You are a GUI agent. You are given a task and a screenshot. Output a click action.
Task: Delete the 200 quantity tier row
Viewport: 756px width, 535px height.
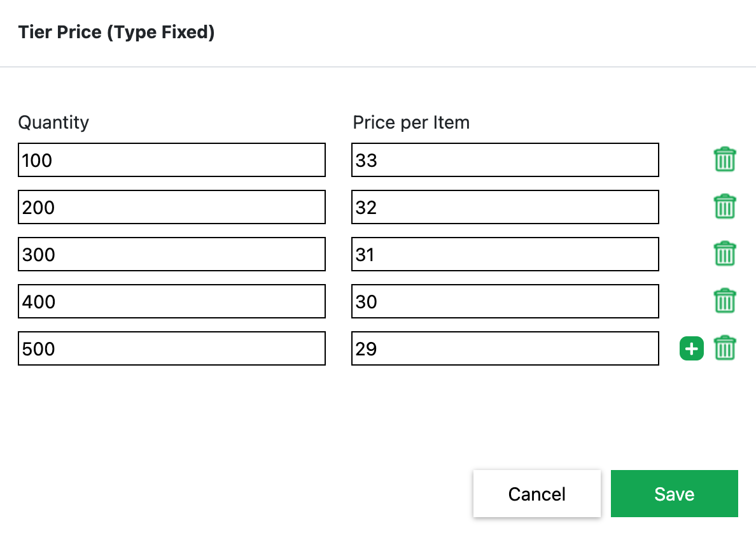coord(725,207)
